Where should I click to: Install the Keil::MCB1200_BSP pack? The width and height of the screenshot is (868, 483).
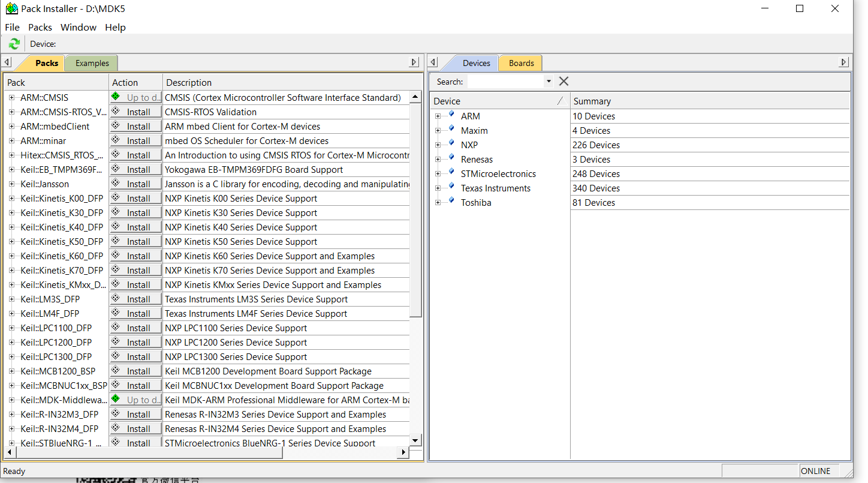[136, 371]
